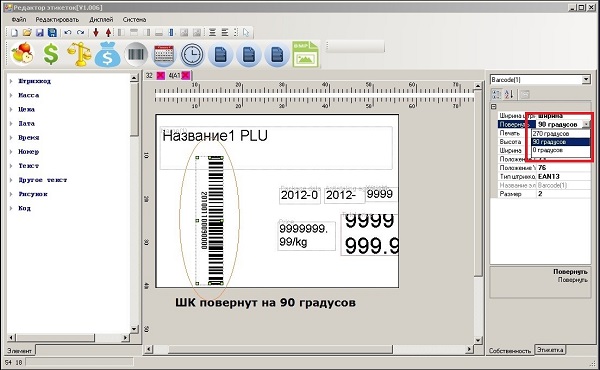Select the Код tree item
Viewport: 600px width, 370px height.
(x=24, y=209)
